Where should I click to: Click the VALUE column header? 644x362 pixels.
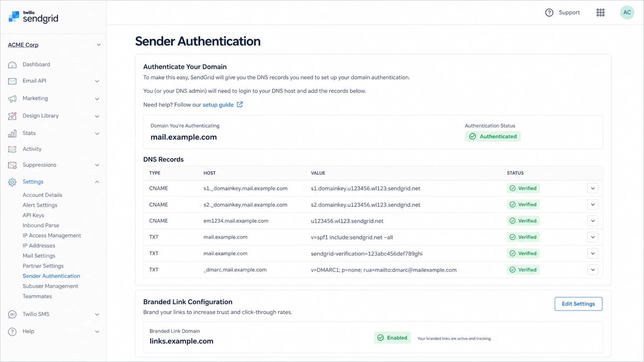coord(318,173)
